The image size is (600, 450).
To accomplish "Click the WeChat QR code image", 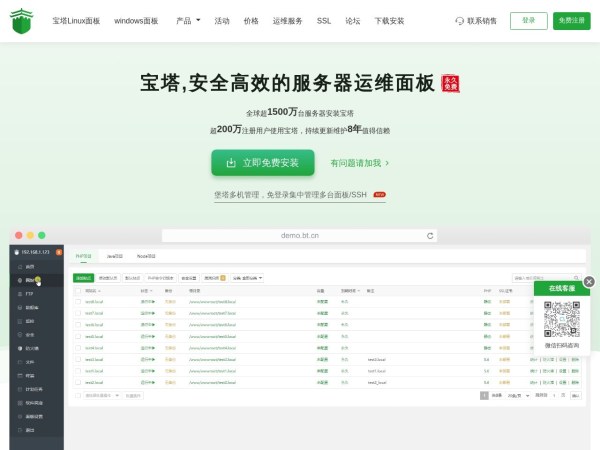I will (x=561, y=320).
